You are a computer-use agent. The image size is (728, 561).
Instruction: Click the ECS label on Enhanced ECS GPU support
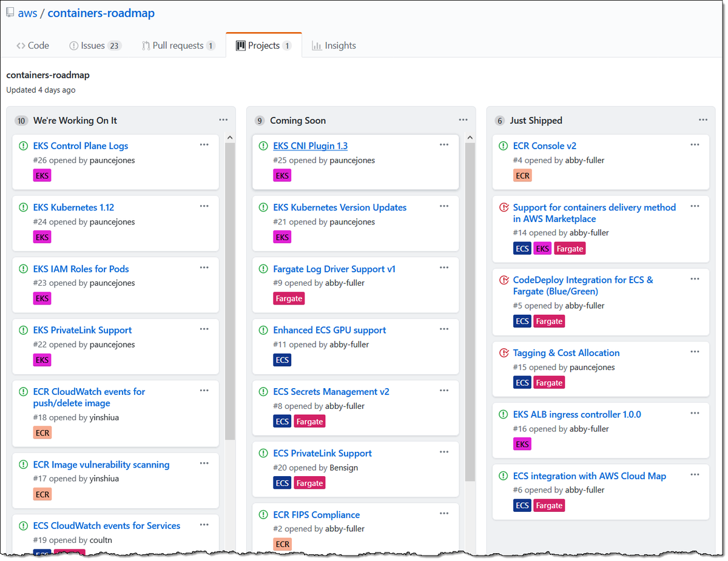pos(282,360)
